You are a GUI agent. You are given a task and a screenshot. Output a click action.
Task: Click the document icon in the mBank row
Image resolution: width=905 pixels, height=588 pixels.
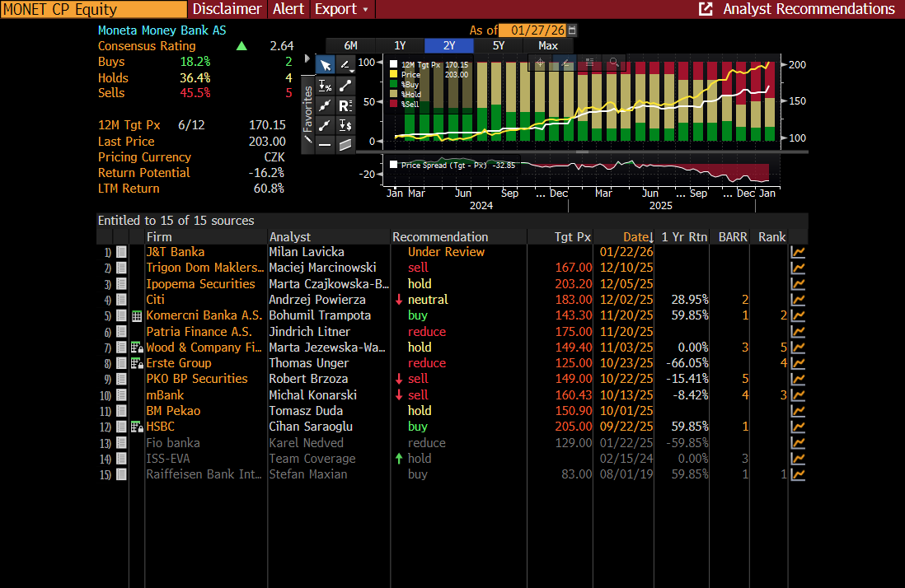point(121,395)
